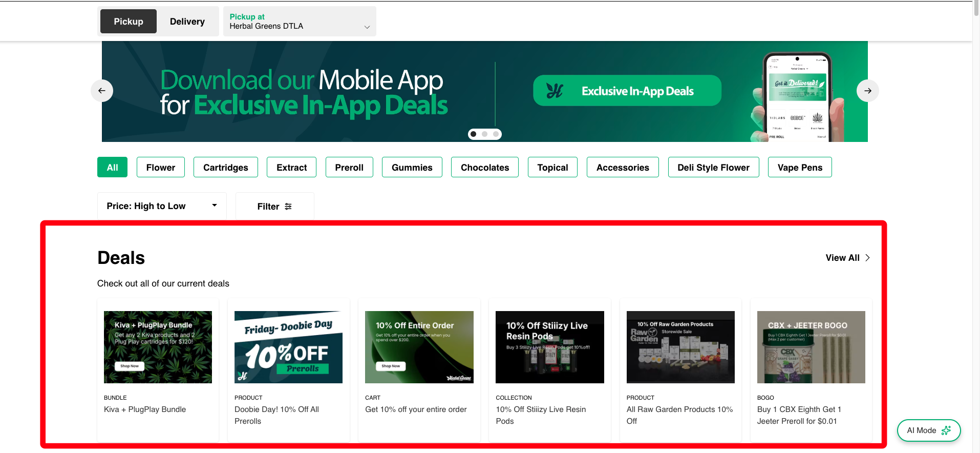Open the Friday Doobie Day deal image
Screen dimensions: 980x453
[x=288, y=347]
